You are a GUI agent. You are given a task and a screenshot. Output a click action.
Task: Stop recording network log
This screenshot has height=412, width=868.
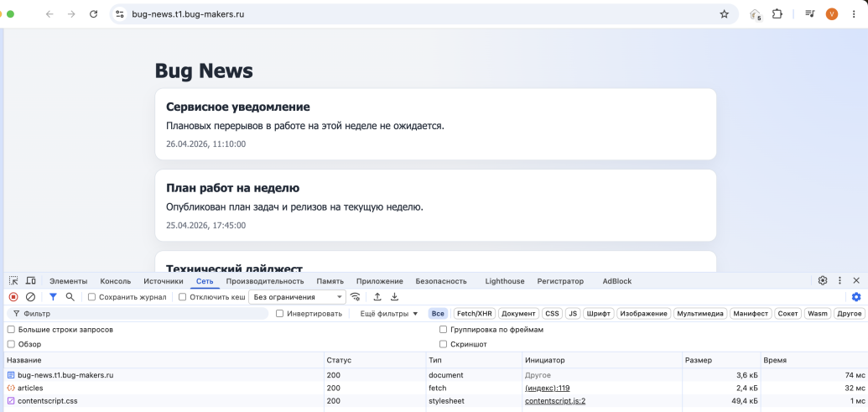pyautogui.click(x=14, y=297)
